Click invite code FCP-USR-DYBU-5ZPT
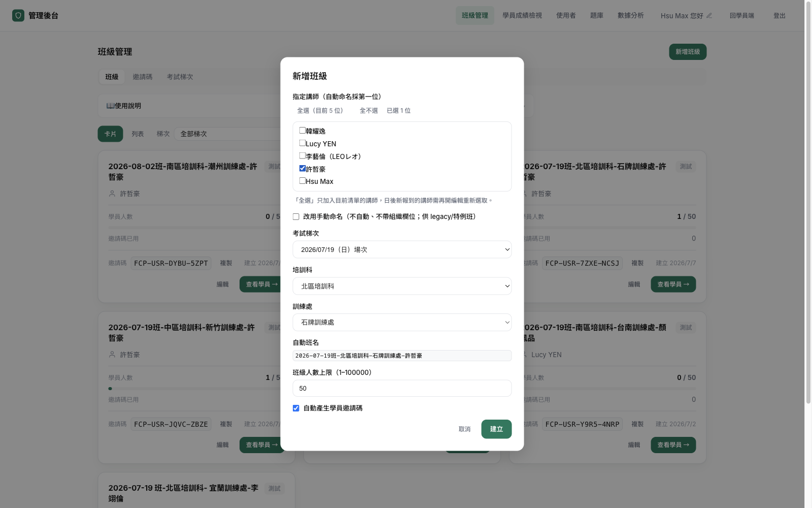 [171, 263]
